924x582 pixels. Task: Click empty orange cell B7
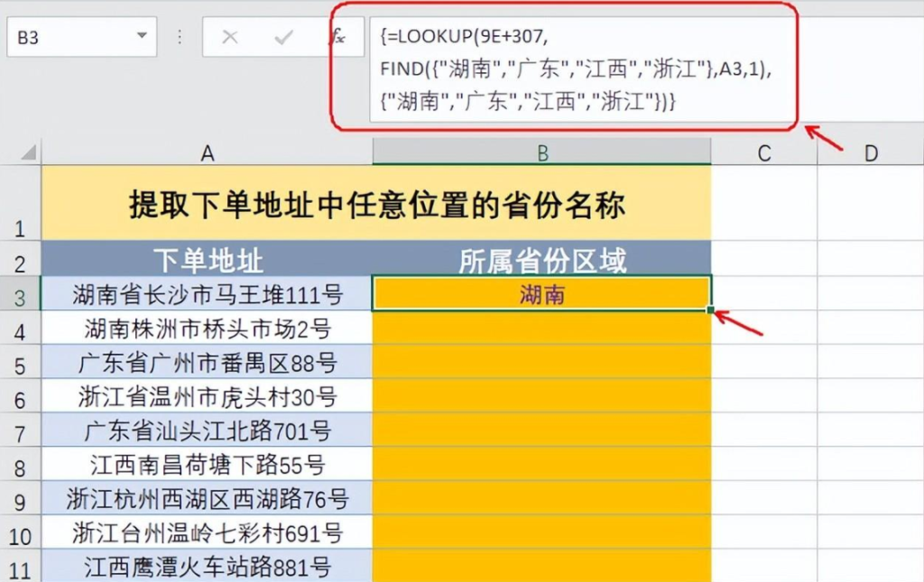tap(542, 430)
